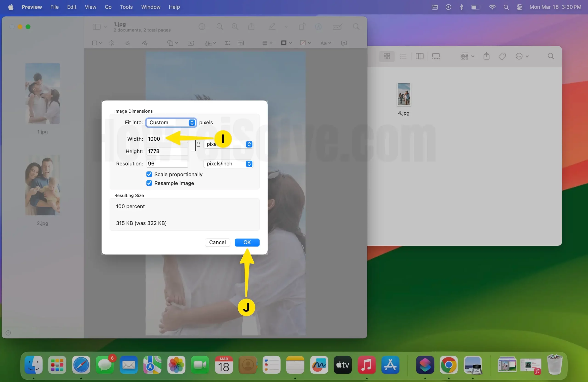The height and width of the screenshot is (382, 588).
Task: Click the Zoom Out magnifier icon
Action: [x=220, y=26]
